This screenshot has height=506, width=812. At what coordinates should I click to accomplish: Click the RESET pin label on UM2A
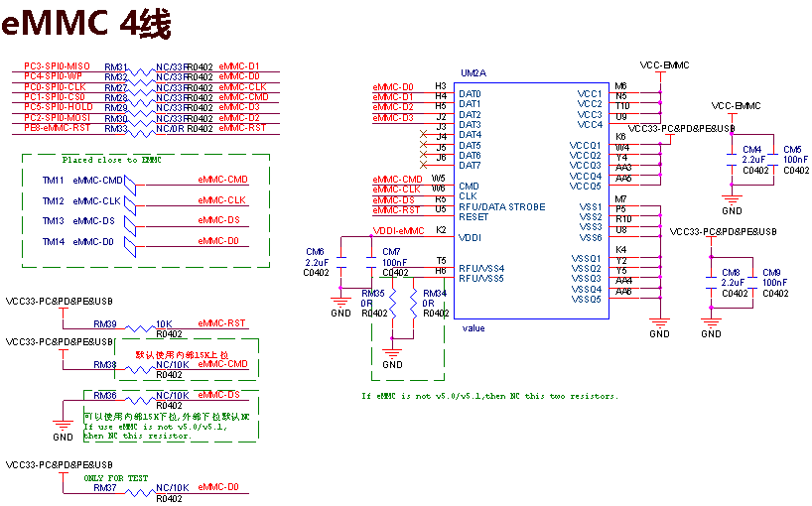pyautogui.click(x=474, y=216)
